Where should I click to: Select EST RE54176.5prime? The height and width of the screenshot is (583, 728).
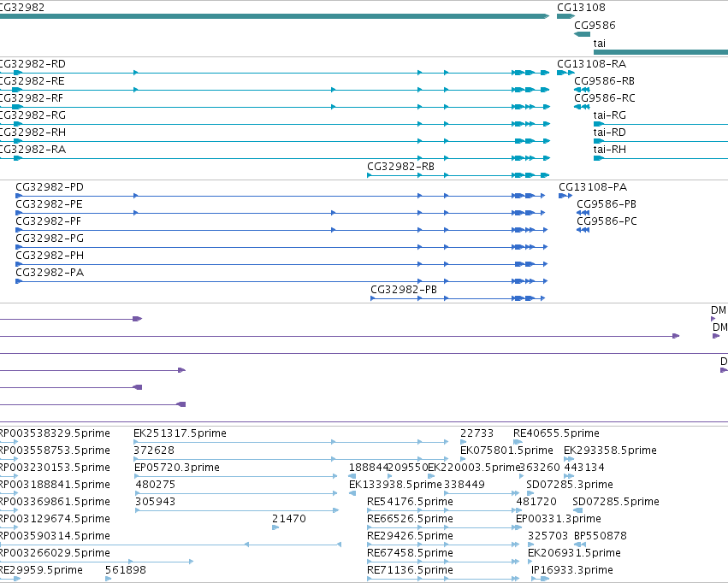point(410,502)
